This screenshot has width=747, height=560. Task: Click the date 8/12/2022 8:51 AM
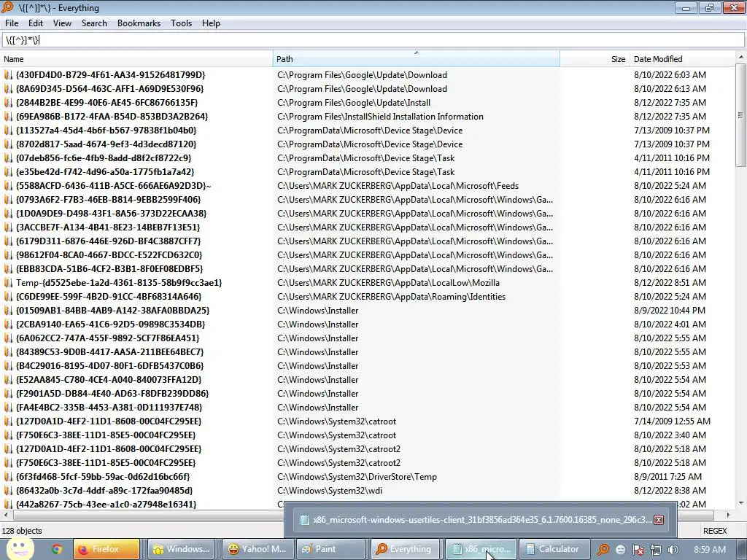(670, 282)
